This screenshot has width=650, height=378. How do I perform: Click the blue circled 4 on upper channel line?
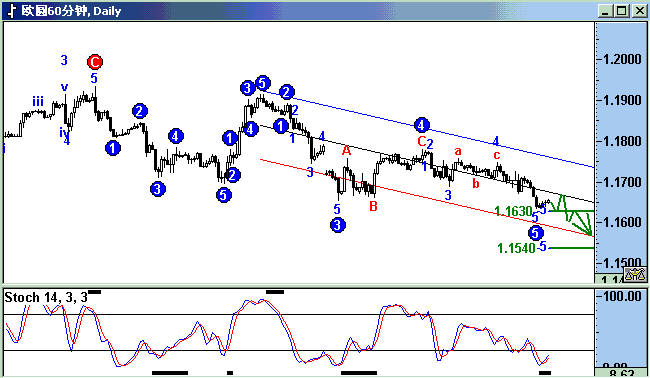[422, 124]
